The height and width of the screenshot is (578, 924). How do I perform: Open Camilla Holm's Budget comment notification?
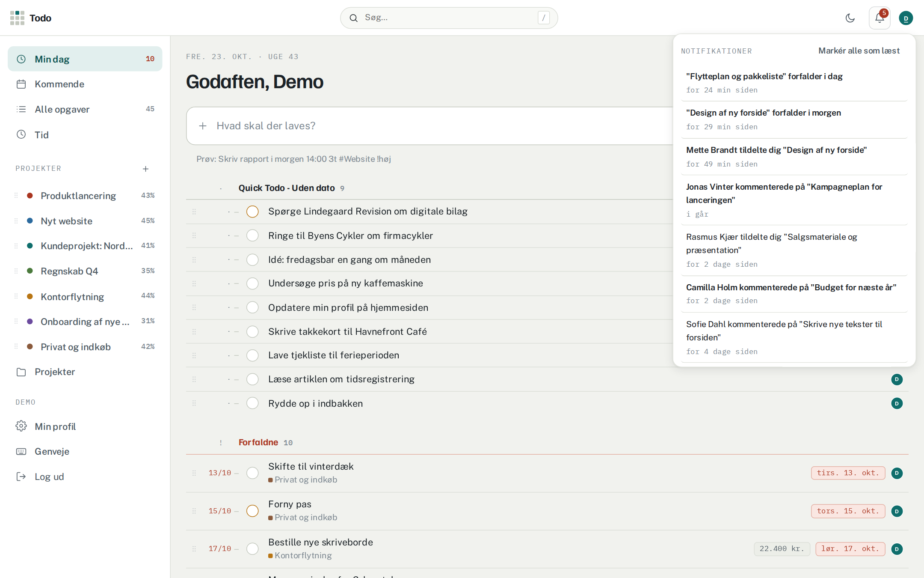(794, 294)
